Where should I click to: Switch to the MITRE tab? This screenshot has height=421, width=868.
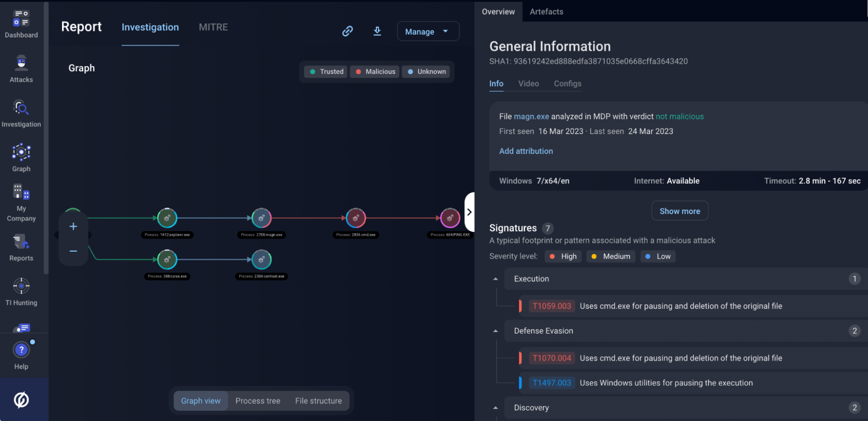[x=213, y=27]
